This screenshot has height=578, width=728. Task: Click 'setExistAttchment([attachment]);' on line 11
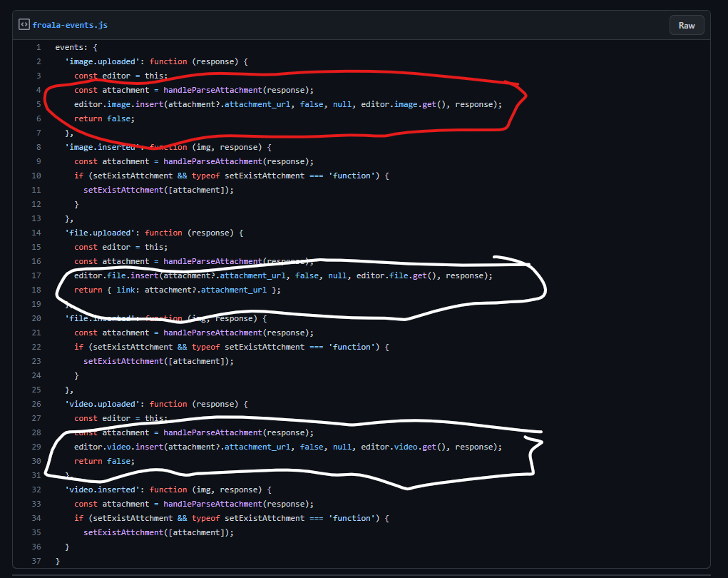click(158, 190)
